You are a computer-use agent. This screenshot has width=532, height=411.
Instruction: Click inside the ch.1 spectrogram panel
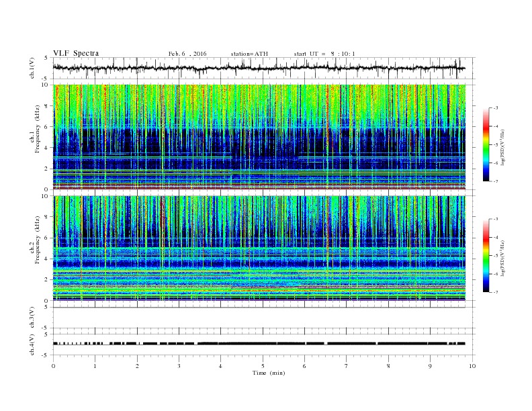point(259,137)
